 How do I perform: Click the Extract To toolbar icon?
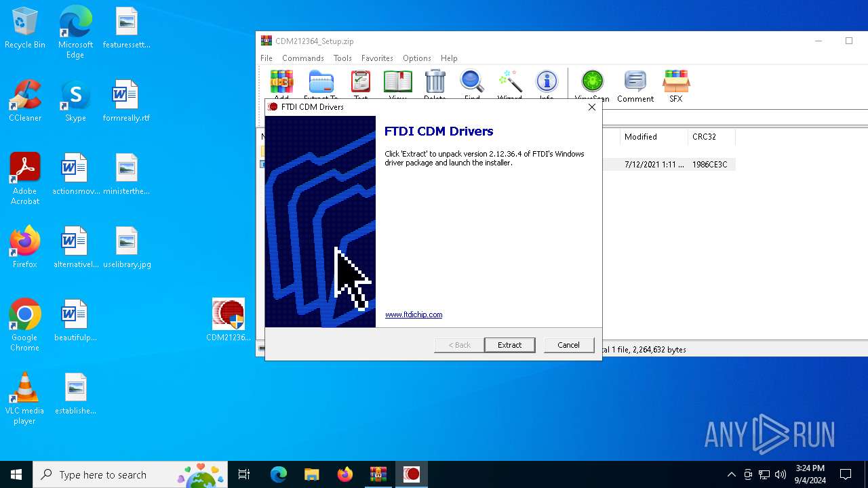click(x=321, y=84)
